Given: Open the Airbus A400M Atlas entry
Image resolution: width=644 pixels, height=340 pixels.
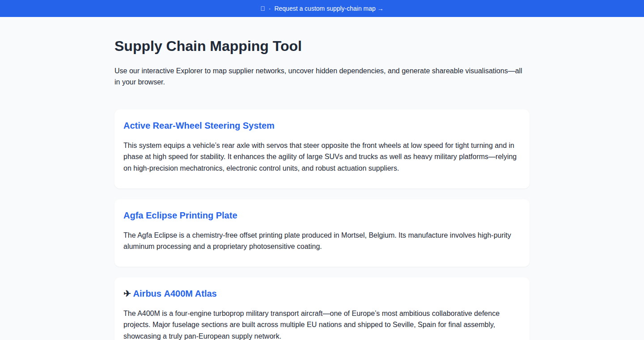Looking at the screenshot, I should click(x=175, y=294).
